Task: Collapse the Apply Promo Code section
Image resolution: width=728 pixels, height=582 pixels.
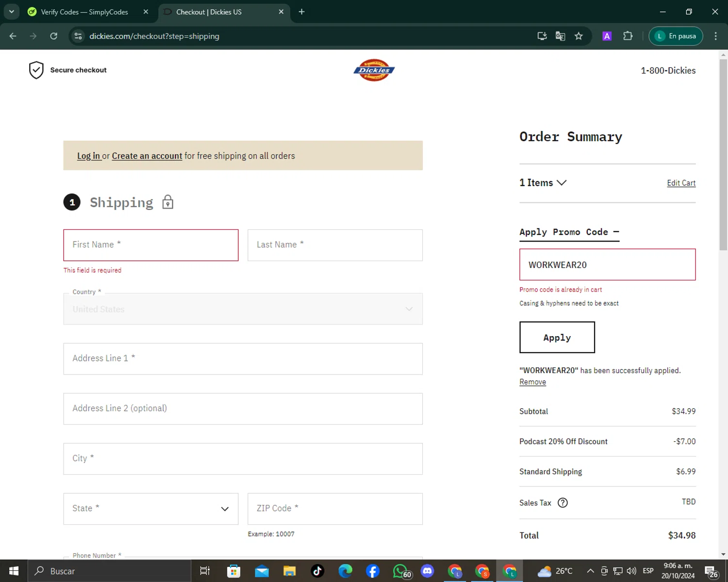Action: [x=569, y=232]
